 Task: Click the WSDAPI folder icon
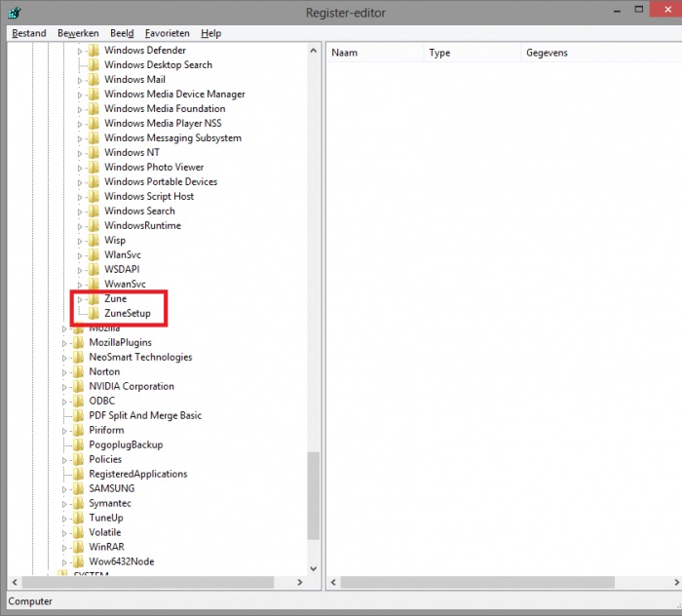94,270
